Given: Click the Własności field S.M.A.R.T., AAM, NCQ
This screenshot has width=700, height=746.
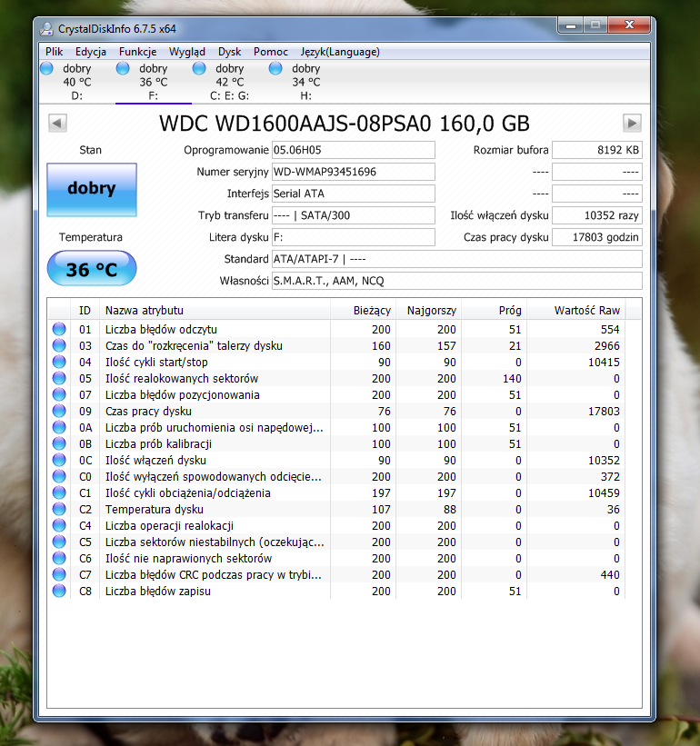Looking at the screenshot, I should click(x=457, y=281).
